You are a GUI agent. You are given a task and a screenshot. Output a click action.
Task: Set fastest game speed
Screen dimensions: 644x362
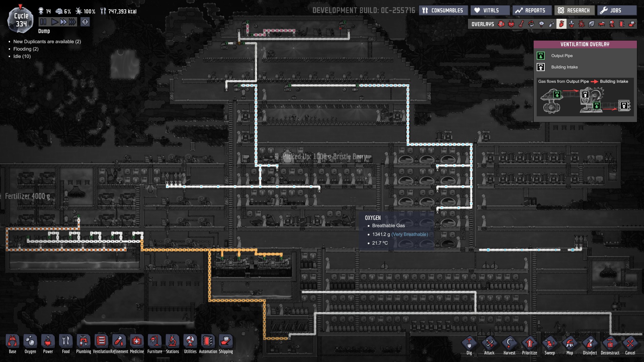point(72,22)
